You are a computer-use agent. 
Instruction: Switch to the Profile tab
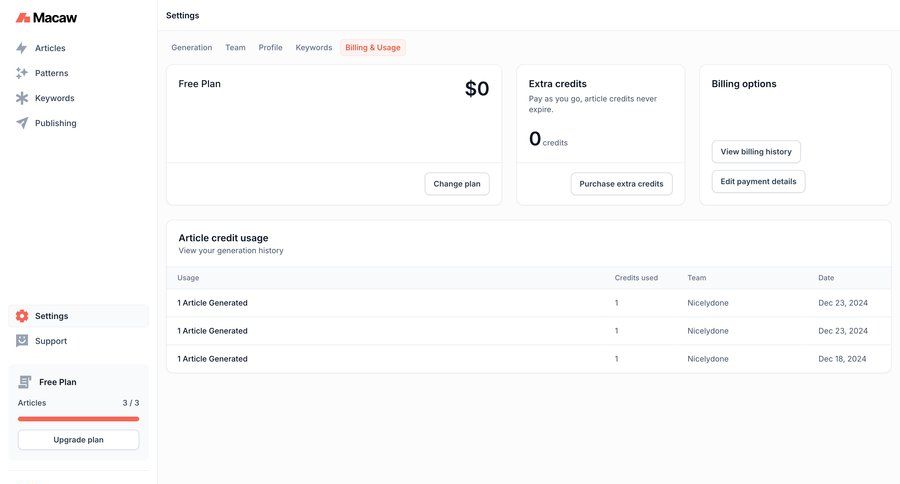pos(270,48)
